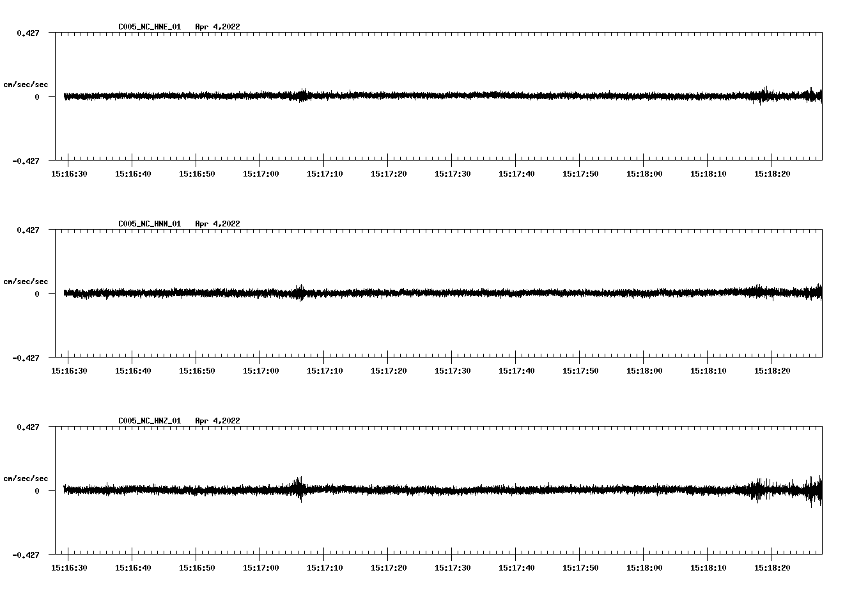Viewport: 868px width, 591px height.
Task: Click the 15:18:20 time label on the HNN plot
Action: pyautogui.click(x=772, y=371)
